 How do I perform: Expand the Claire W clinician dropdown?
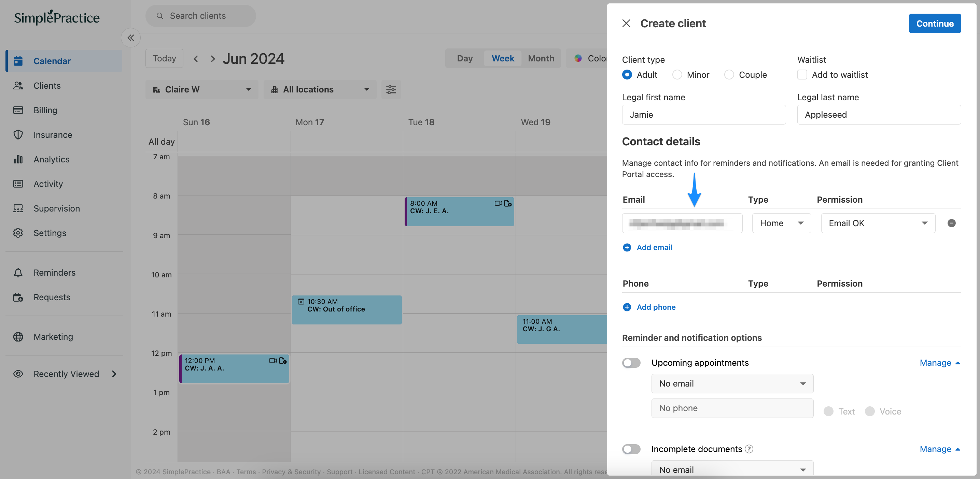coord(201,90)
